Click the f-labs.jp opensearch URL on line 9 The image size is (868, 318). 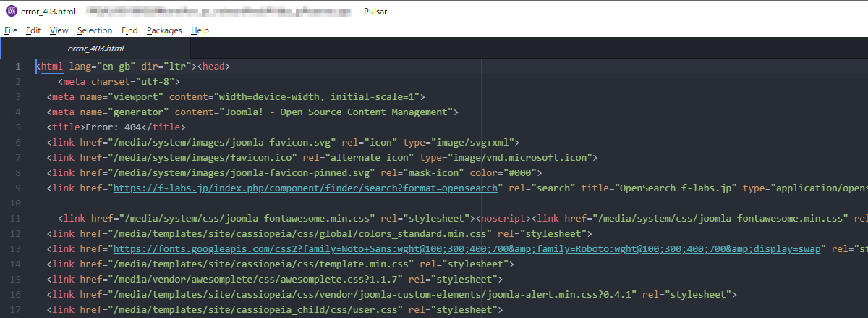(x=305, y=188)
